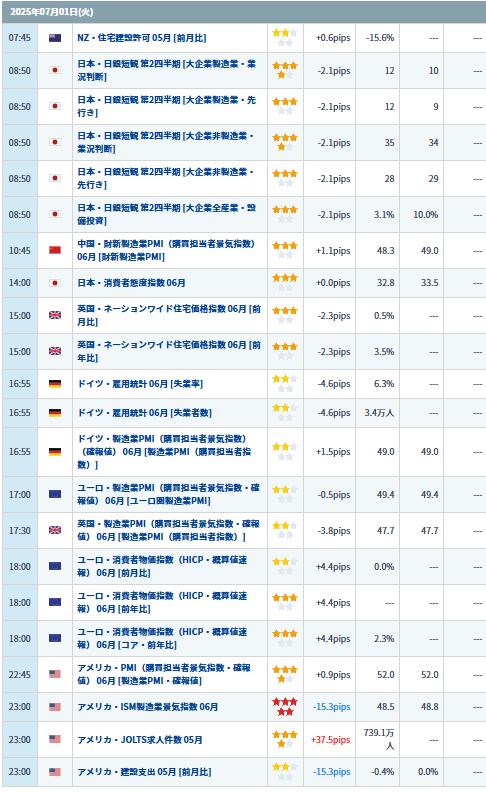Click the 2025年07月01日(火) date header

52,12
